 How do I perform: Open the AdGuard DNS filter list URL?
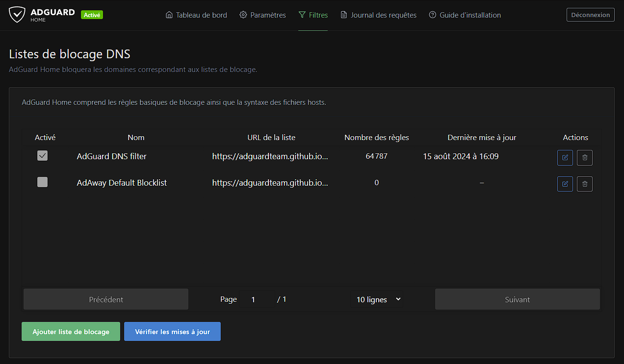pyautogui.click(x=270, y=157)
